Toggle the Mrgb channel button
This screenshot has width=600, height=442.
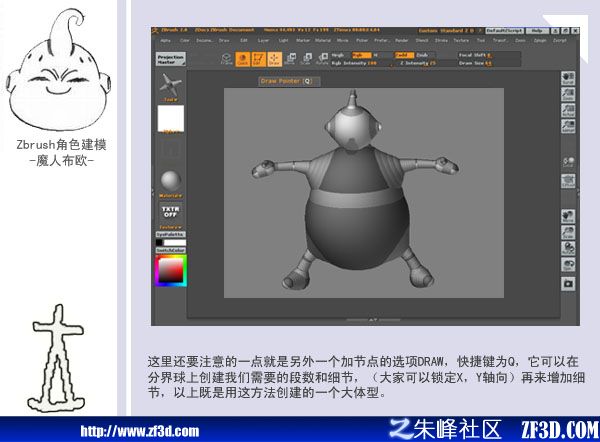[x=340, y=55]
